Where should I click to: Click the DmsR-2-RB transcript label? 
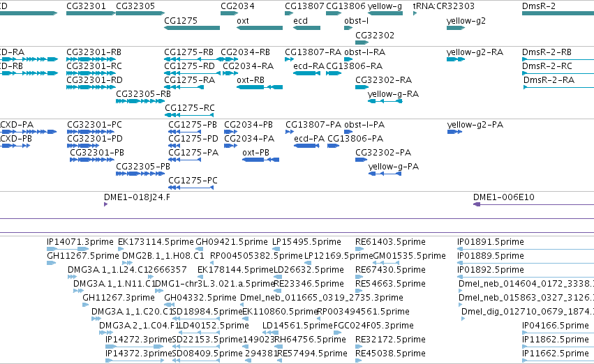[x=547, y=52]
